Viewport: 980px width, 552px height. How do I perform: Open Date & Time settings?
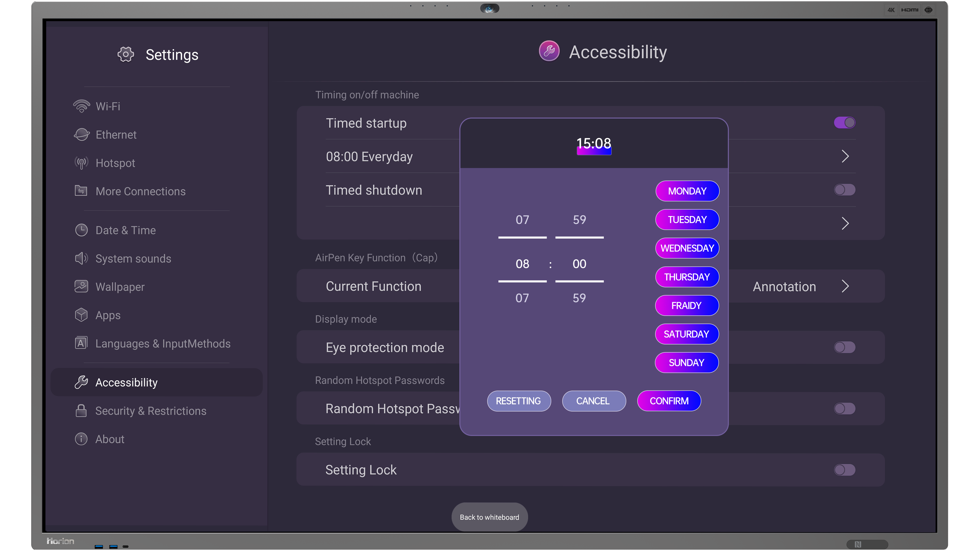tap(126, 230)
